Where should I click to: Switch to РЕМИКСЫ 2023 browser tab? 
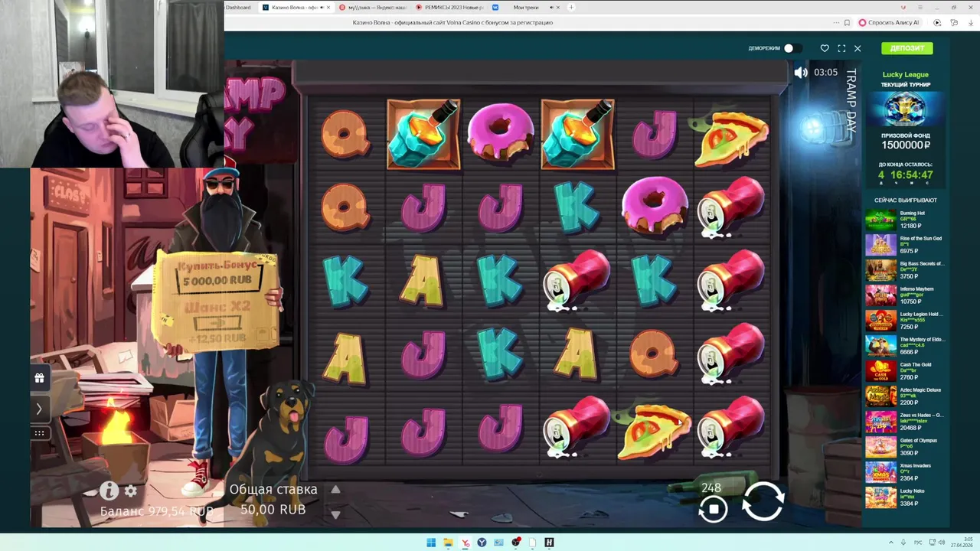click(x=449, y=7)
